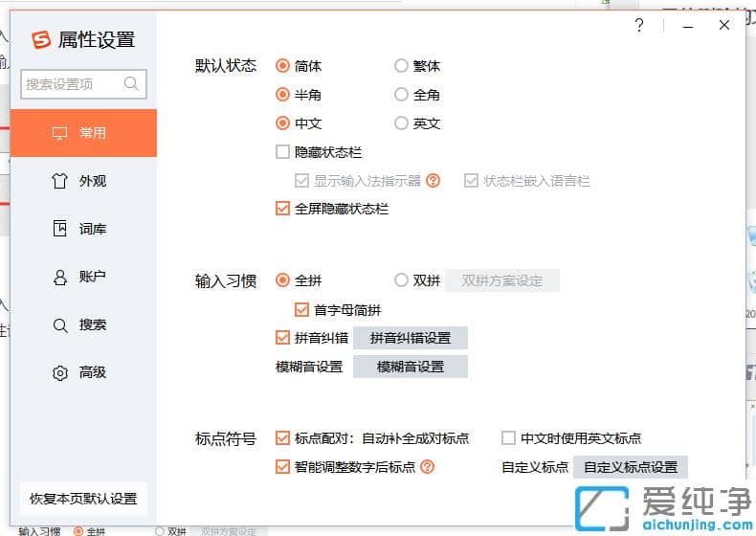The image size is (756, 536).
Task: Click the 模糊音设置 button
Action: (411, 367)
